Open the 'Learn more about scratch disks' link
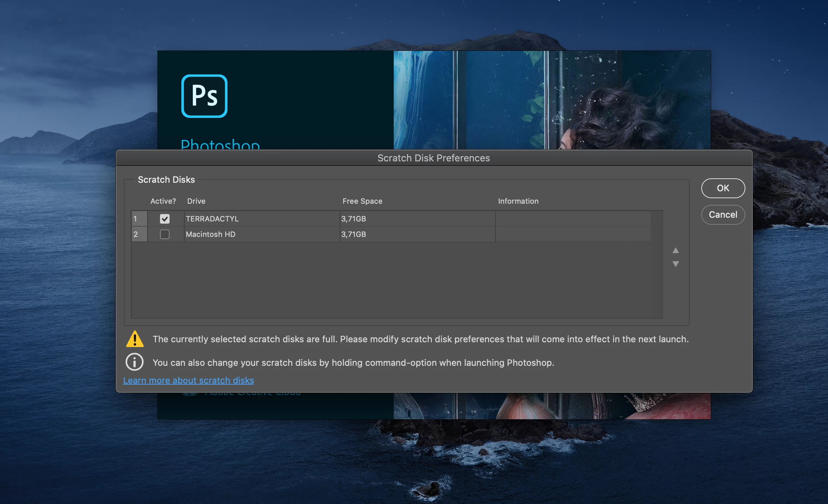Viewport: 828px width, 504px height. (x=188, y=380)
